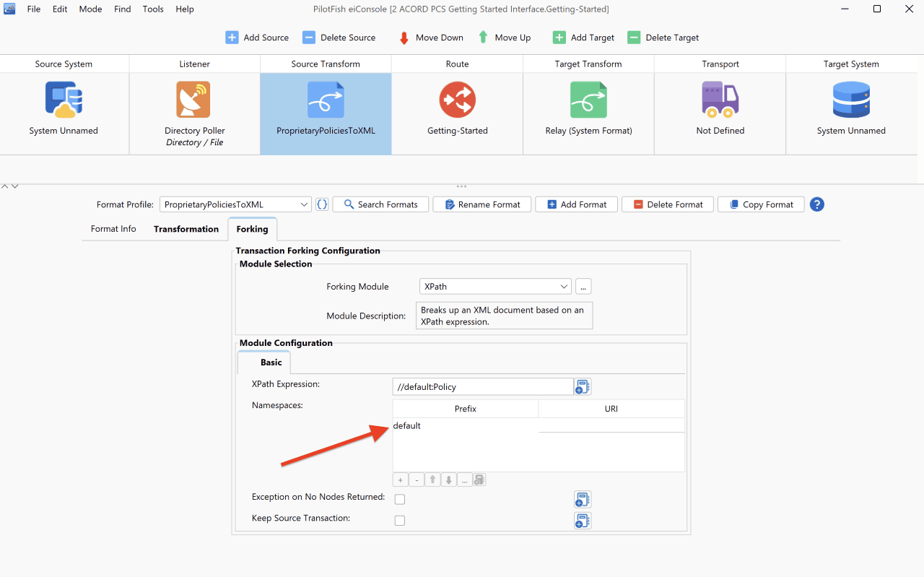Click the Move Down red arrow button
Viewport: 924px width, 577px height.
coord(431,38)
